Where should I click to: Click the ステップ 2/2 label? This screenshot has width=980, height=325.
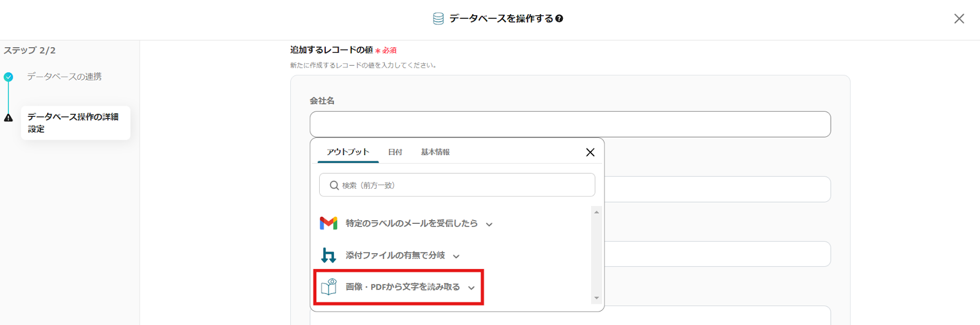(29, 50)
